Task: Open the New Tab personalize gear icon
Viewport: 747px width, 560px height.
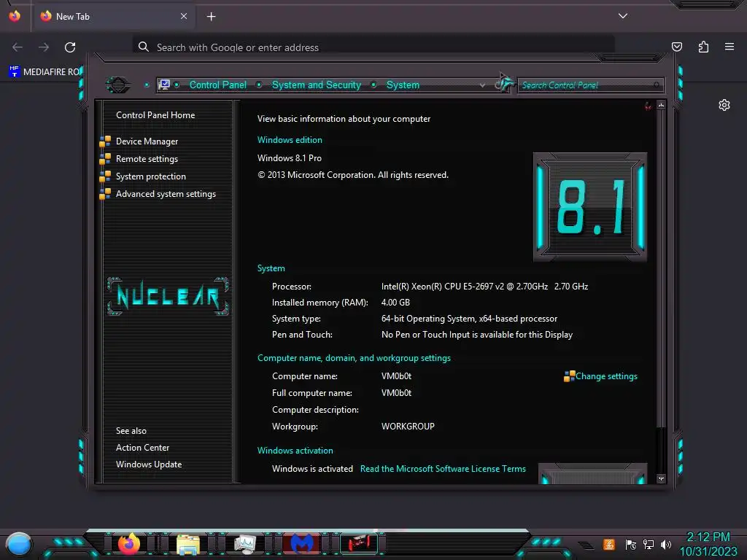Action: coord(724,105)
